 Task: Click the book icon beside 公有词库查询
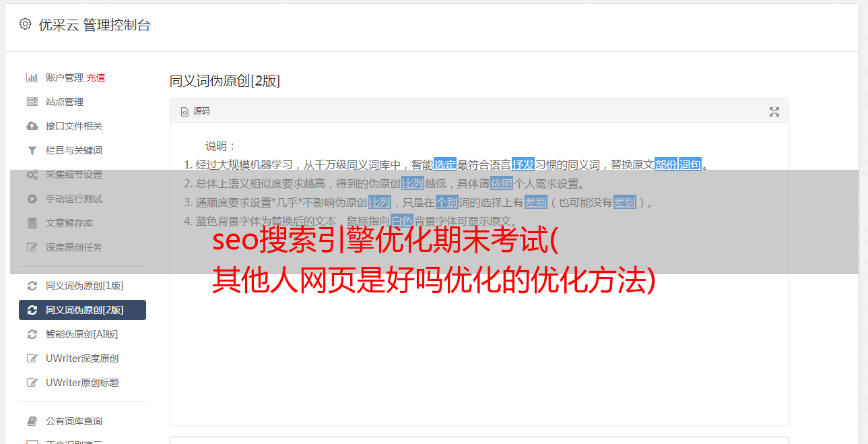click(32, 421)
